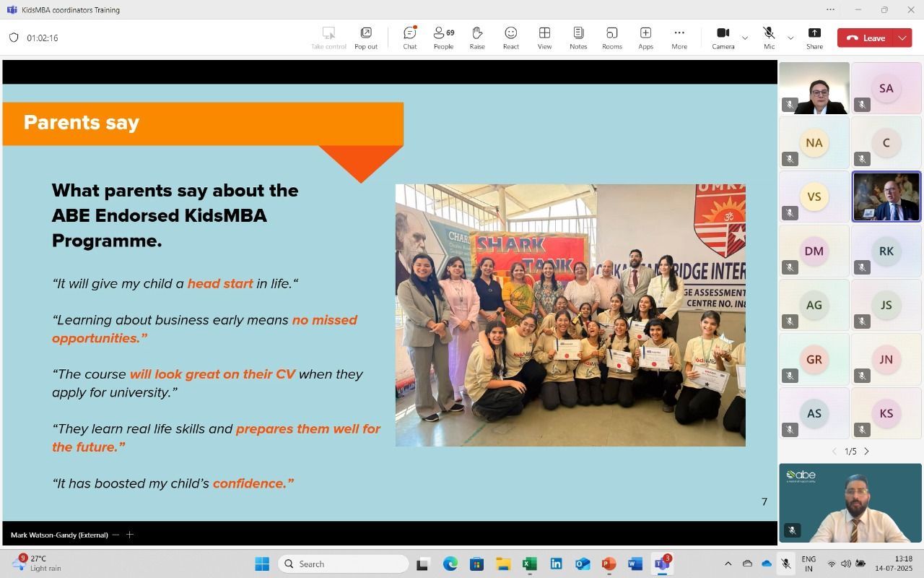Screen dimensions: 924x578
Task: Open the weather widget
Action: [x=36, y=564]
